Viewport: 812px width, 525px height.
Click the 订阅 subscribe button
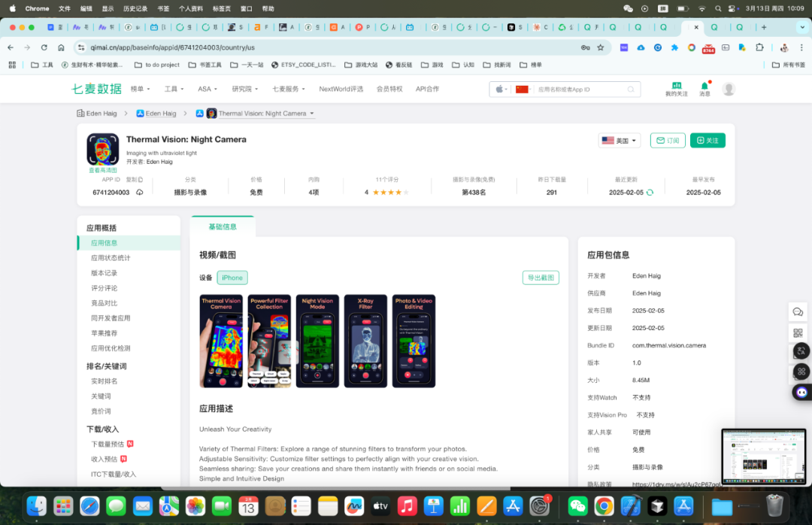(668, 141)
